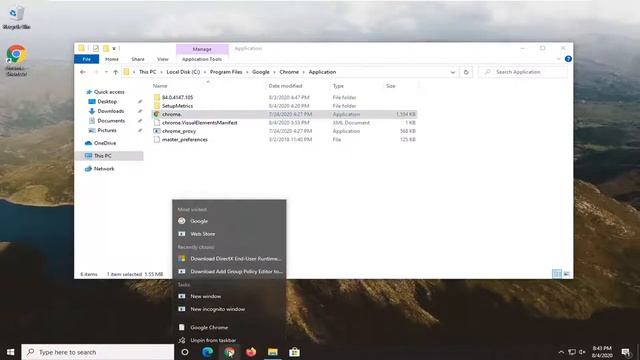The width and height of the screenshot is (640, 360).
Task: Open Downloads in the navigation pane
Action: pos(111,111)
